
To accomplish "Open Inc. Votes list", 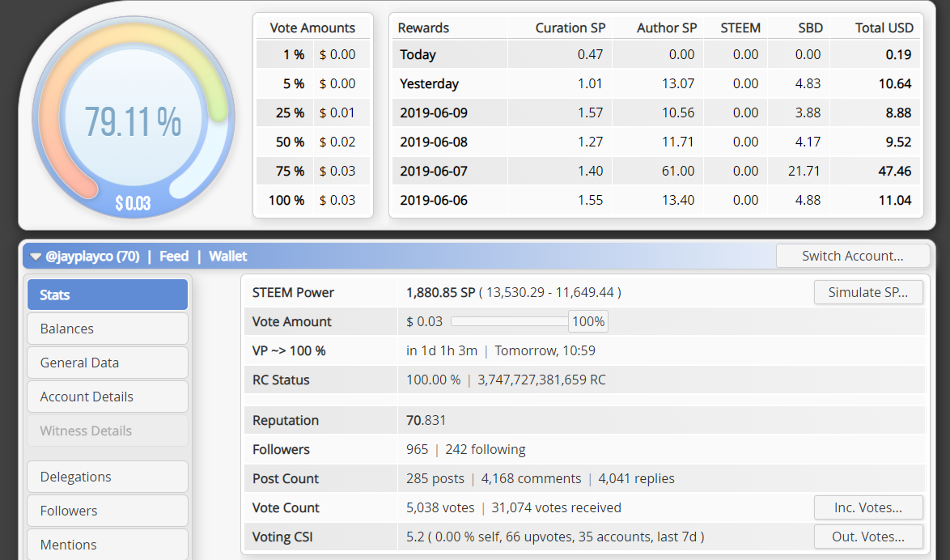I will coord(867,507).
